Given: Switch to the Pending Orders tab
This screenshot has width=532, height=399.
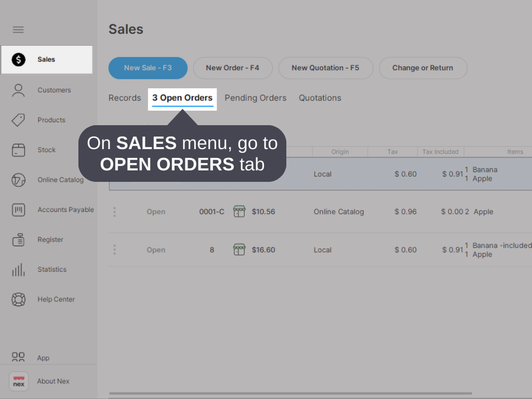Looking at the screenshot, I should 255,98.
